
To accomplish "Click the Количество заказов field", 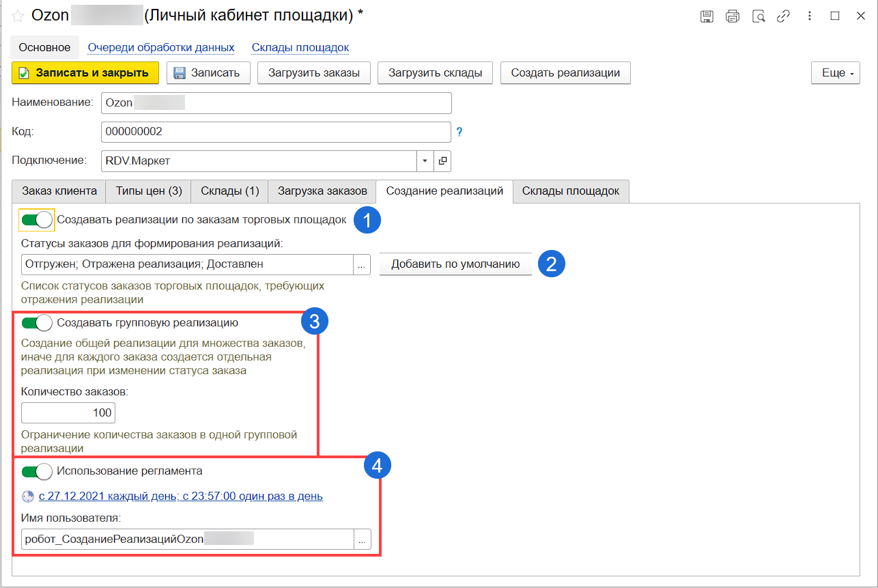I will 68,413.
